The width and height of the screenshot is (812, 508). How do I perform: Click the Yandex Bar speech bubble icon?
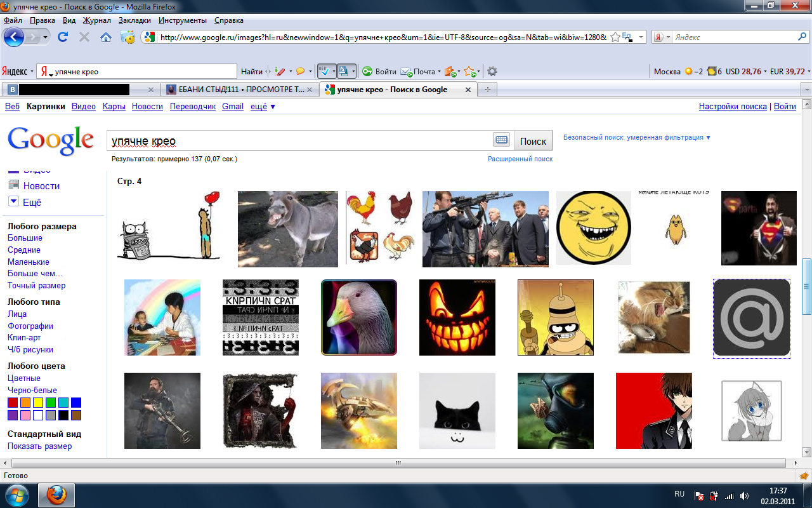point(300,71)
